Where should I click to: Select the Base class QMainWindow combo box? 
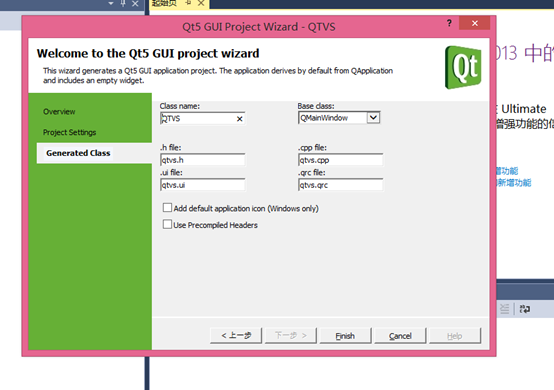339,118
